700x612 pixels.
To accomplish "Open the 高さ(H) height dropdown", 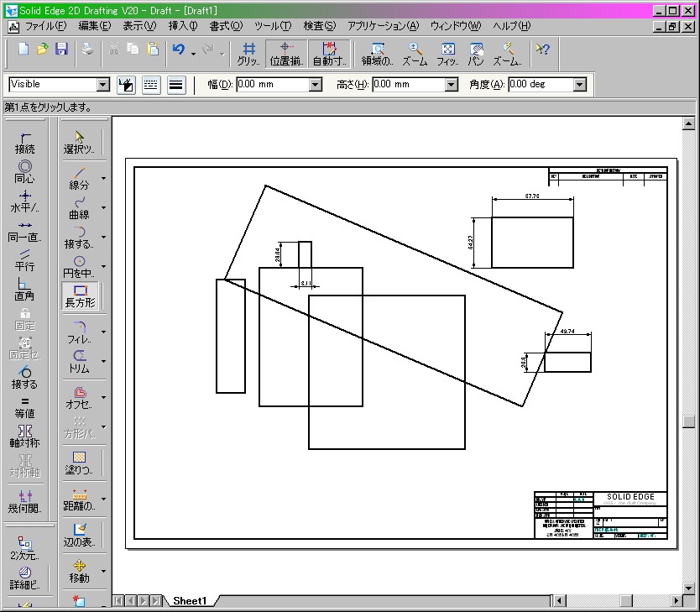I will 452,84.
